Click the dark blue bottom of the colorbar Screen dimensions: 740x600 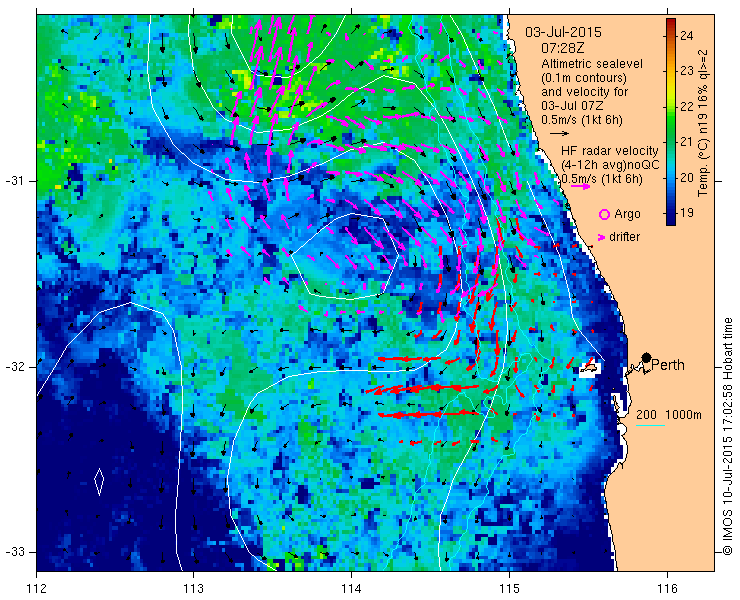pos(671,218)
